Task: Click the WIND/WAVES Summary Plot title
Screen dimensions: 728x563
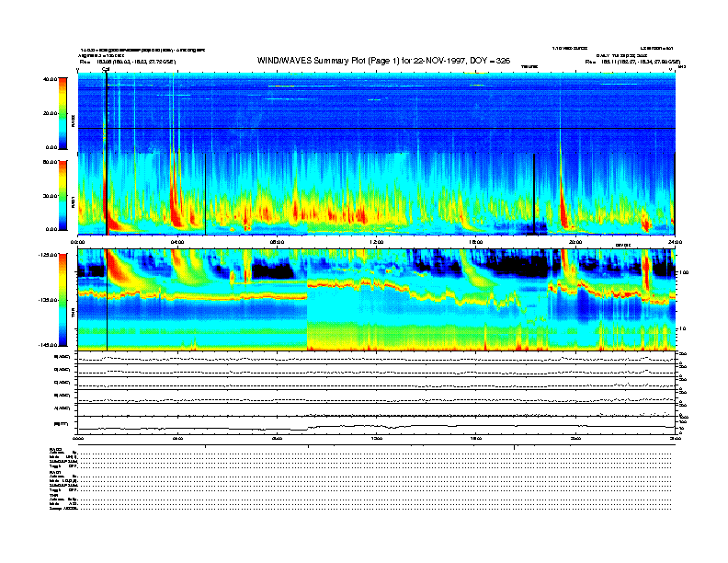Action: (383, 61)
